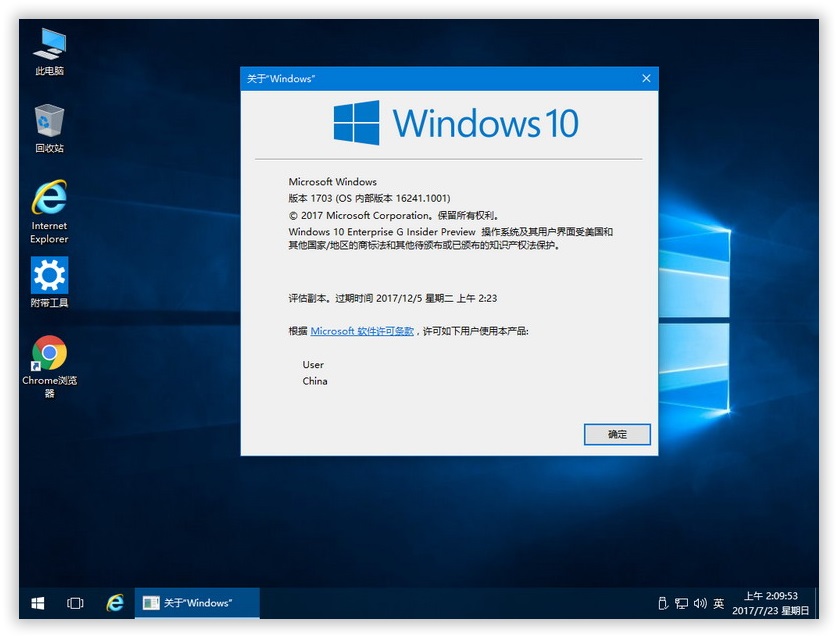Click the volume speaker tray icon
Image resolution: width=838 pixels, height=638 pixels.
[x=700, y=603]
